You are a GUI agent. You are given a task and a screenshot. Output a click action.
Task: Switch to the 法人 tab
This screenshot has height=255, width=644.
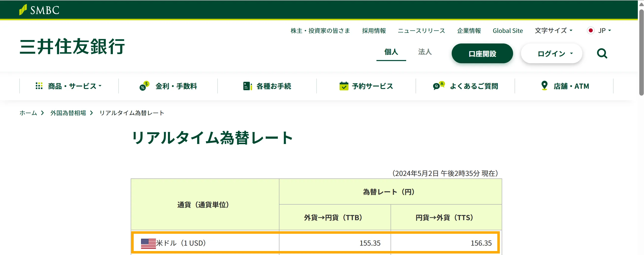[425, 52]
